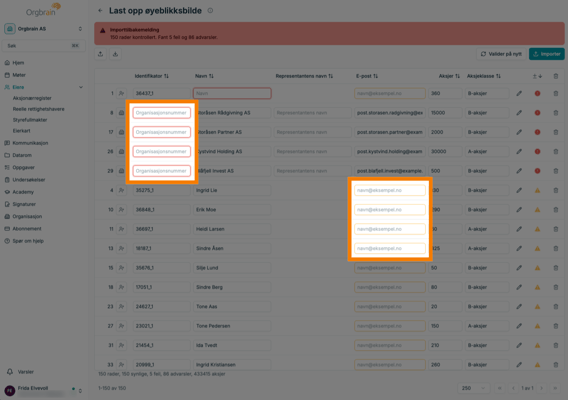Sort table by Aksjer column

(x=449, y=76)
